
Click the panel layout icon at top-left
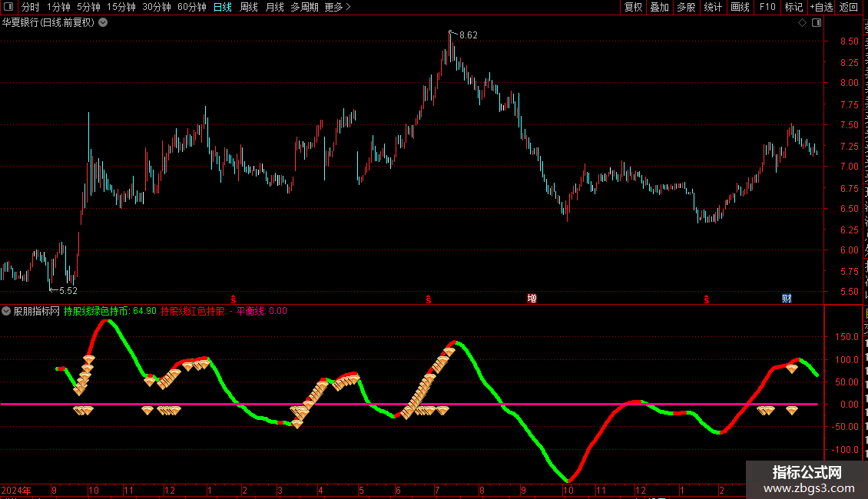pyautogui.click(x=8, y=7)
